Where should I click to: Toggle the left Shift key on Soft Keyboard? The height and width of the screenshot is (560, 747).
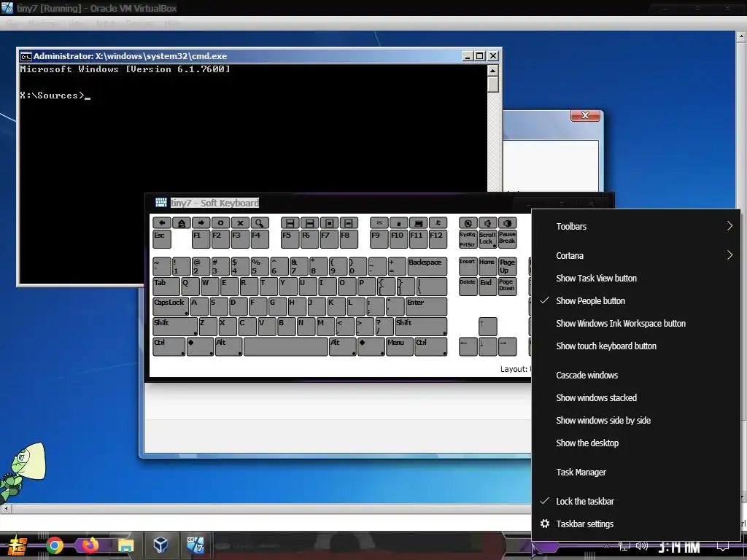175,327
